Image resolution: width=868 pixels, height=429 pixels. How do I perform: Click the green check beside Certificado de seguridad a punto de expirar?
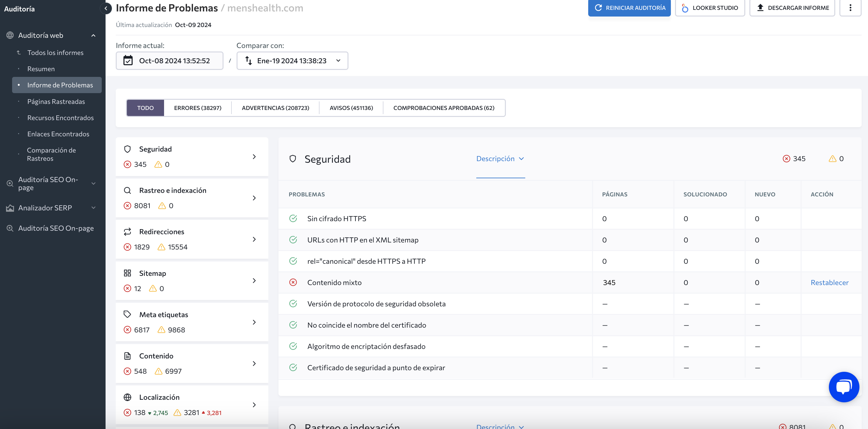[x=293, y=367]
